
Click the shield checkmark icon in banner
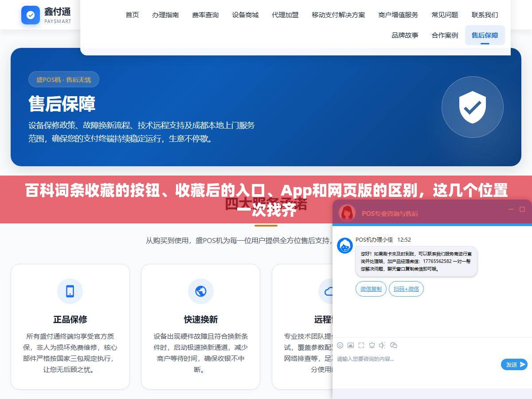[x=473, y=107]
